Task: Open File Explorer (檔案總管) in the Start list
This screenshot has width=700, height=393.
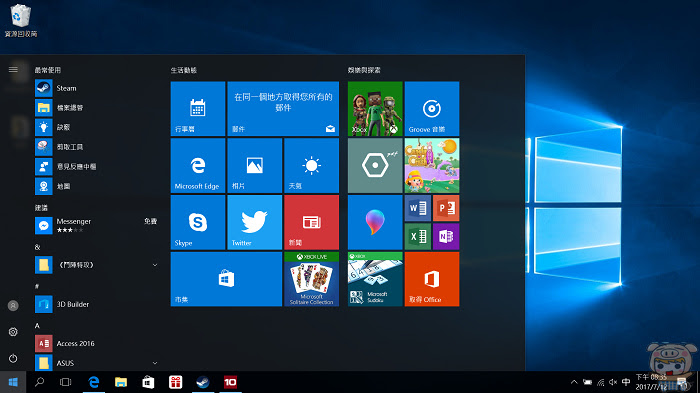Action: pyautogui.click(x=96, y=108)
